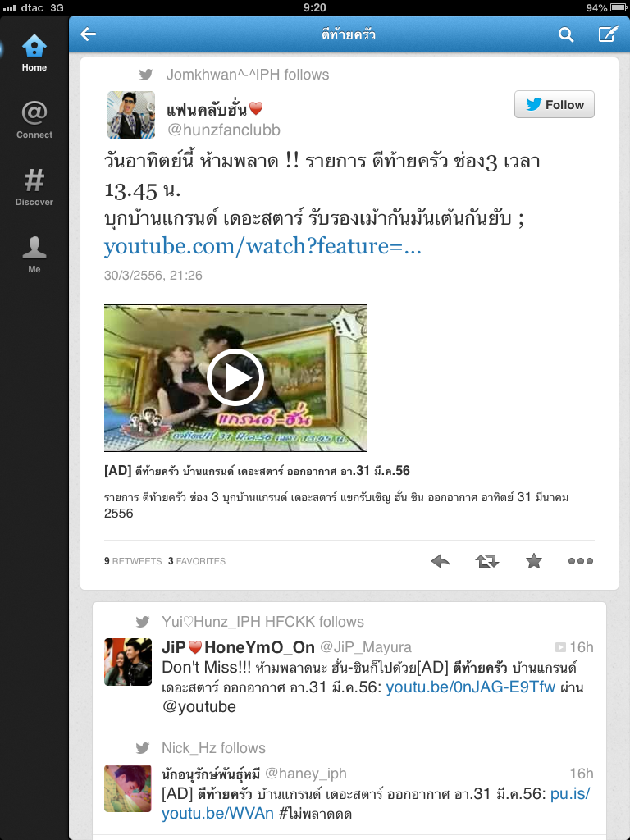Screen dimensions: 630x840
Task: Compose a new tweet
Action: tap(608, 34)
